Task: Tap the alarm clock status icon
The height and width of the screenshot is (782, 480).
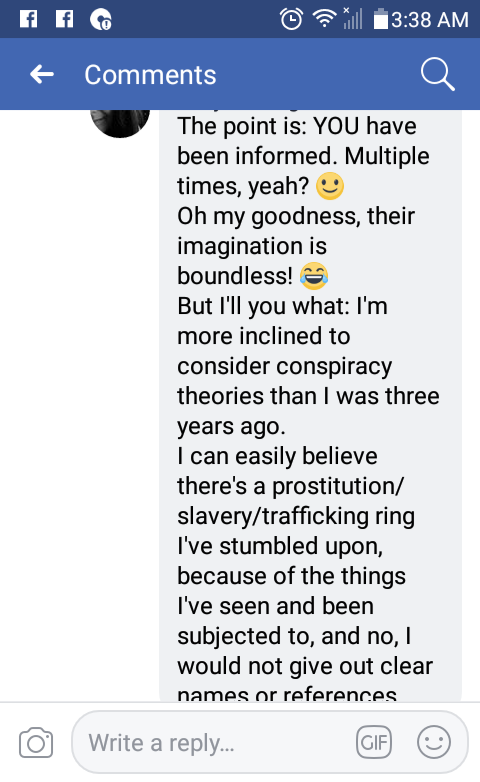Action: [291, 19]
